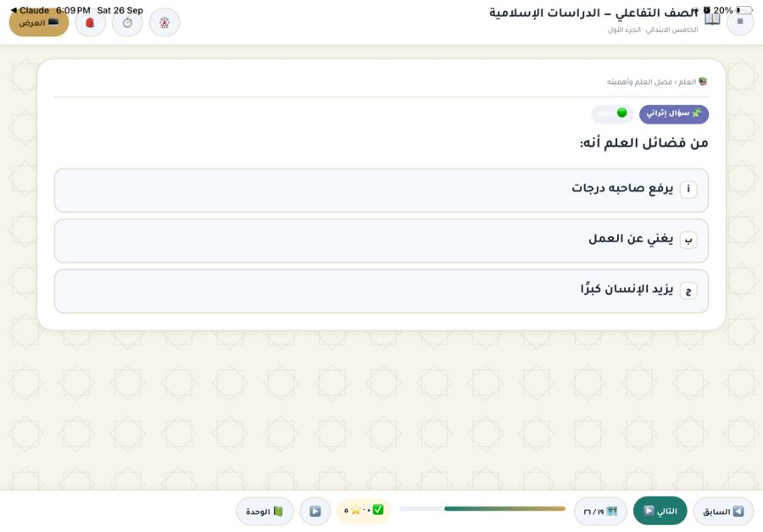
Task: Click the green تذكر level badge
Action: click(x=613, y=114)
